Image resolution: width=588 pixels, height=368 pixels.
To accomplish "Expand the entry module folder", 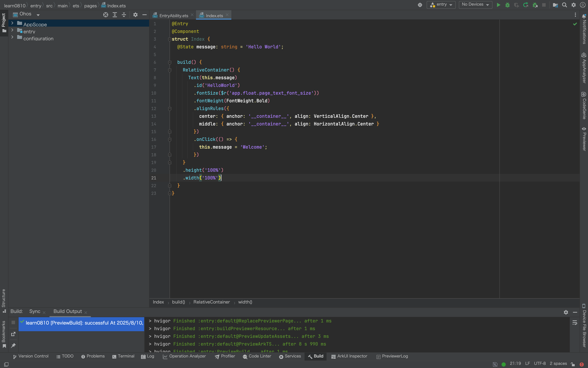I will pyautogui.click(x=12, y=30).
